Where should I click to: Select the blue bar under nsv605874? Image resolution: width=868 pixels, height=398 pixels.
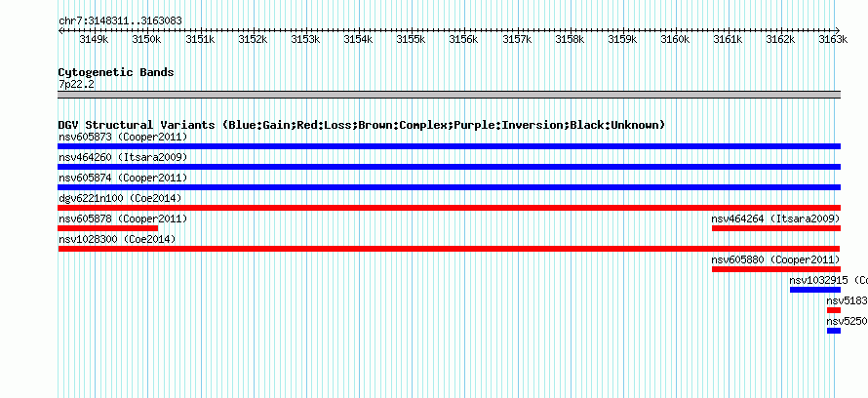tap(449, 187)
